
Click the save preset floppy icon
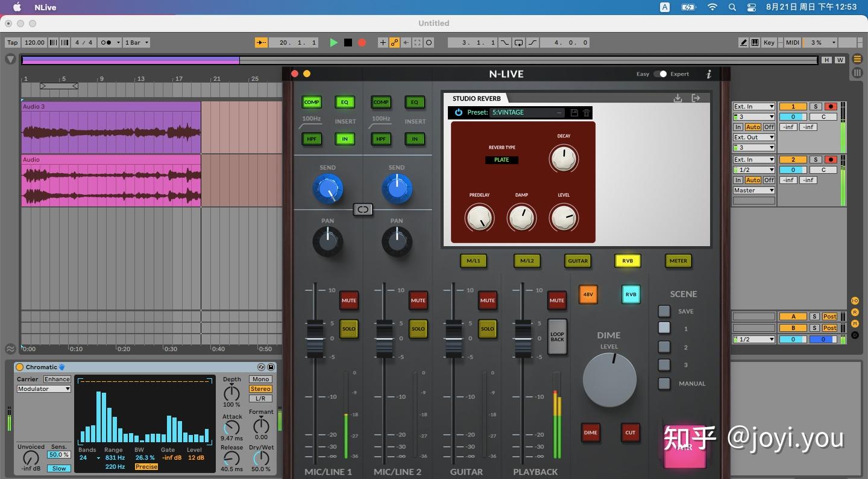click(x=574, y=113)
